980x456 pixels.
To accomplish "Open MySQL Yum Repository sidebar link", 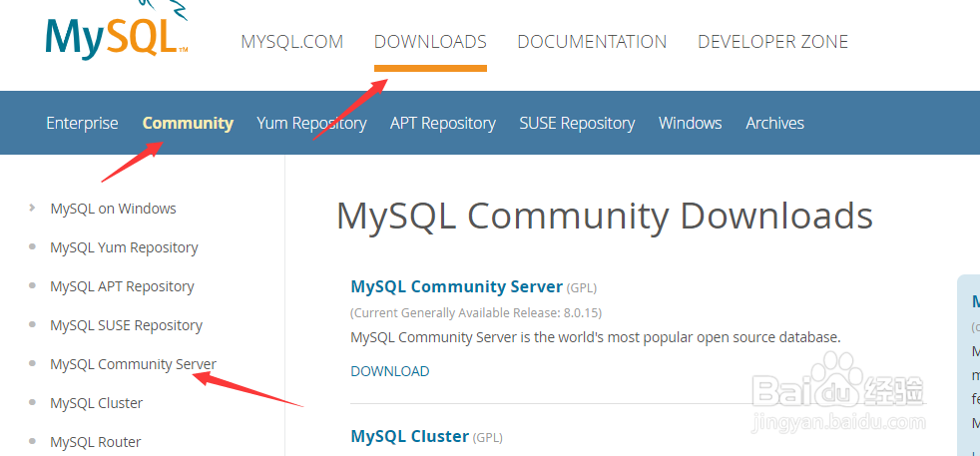I will (124, 248).
